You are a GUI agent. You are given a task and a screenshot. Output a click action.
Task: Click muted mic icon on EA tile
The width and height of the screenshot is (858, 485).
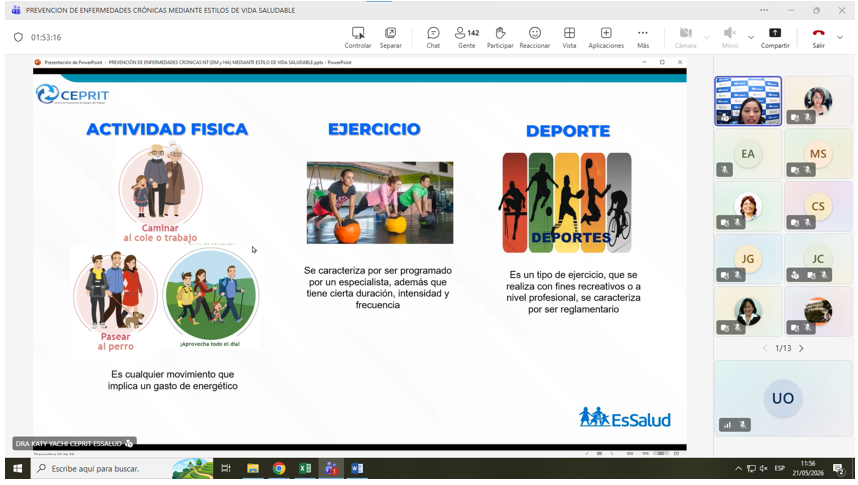coord(724,170)
